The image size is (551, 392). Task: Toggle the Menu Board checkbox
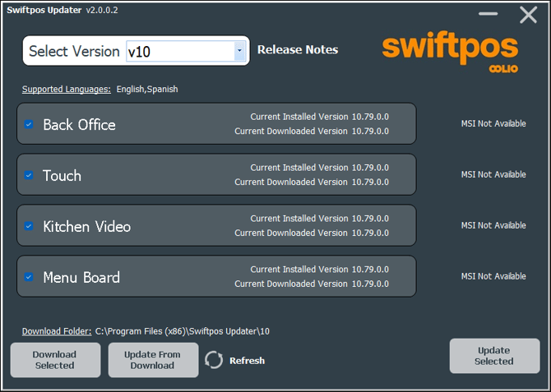29,277
